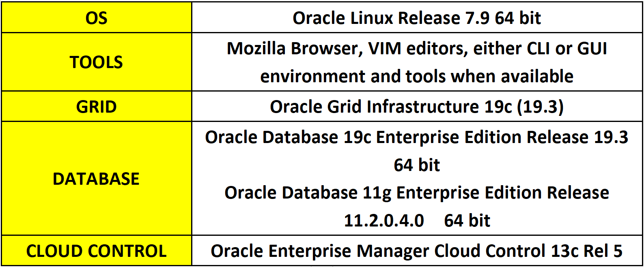Viewport: 644px width, 267px height.
Task: Click the standalone '64 bit' line under 19.3
Action: pos(417,165)
